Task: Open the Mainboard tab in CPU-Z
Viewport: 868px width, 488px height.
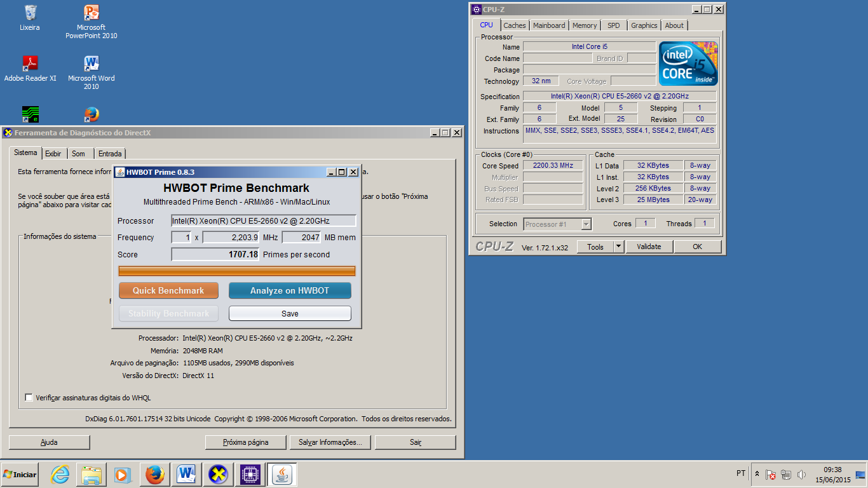Action: [x=549, y=25]
